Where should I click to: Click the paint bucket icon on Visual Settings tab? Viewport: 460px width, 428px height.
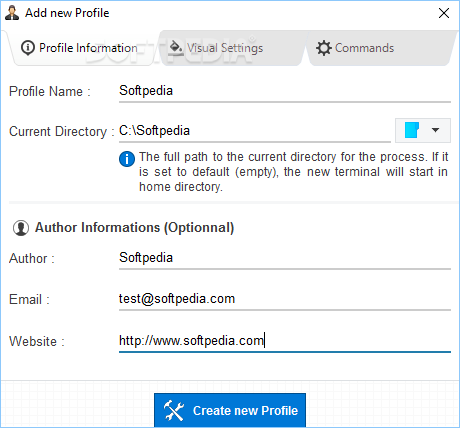click(176, 48)
